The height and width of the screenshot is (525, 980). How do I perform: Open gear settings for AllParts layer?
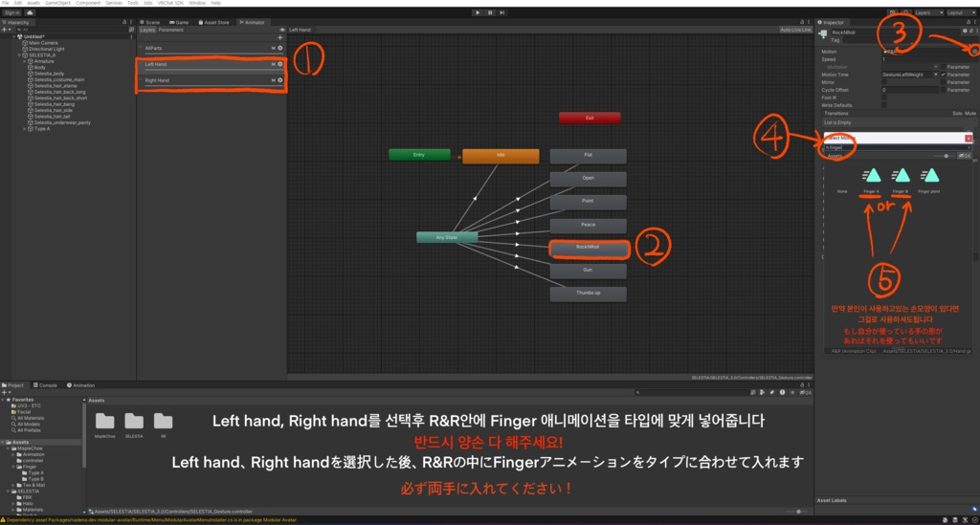(280, 48)
